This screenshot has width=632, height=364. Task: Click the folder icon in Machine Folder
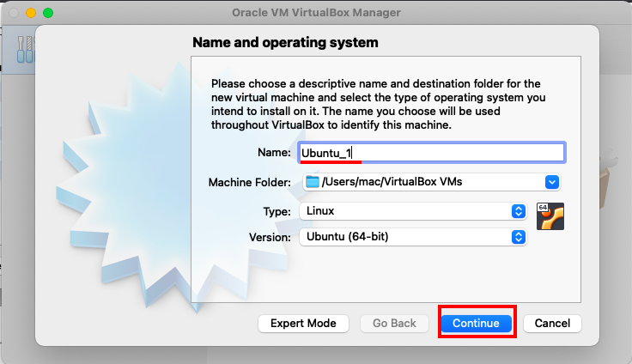point(312,182)
